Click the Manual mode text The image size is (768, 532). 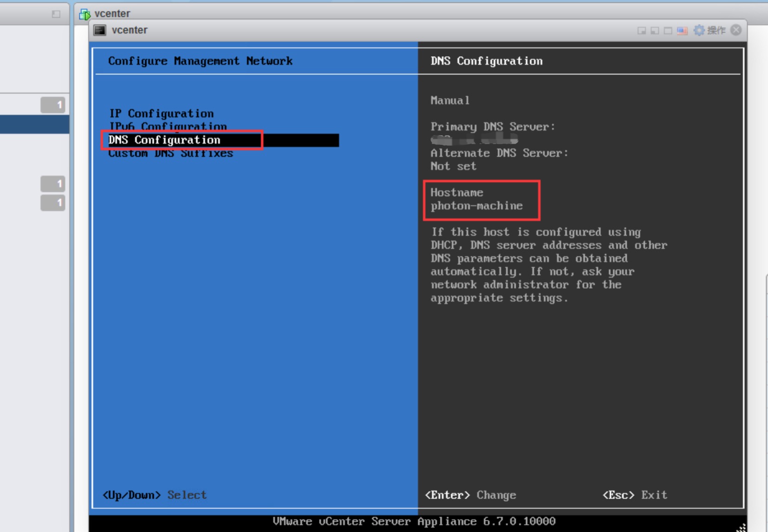tap(450, 100)
